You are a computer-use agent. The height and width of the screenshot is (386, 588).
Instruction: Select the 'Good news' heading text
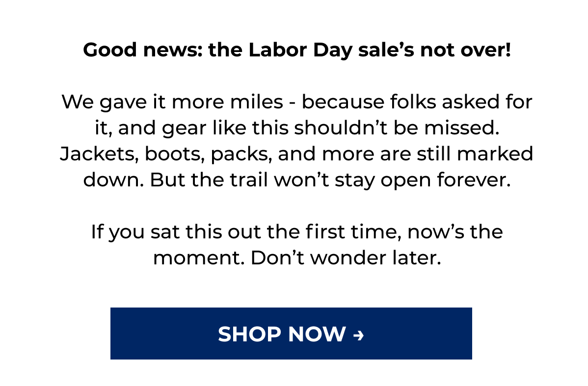(298, 50)
